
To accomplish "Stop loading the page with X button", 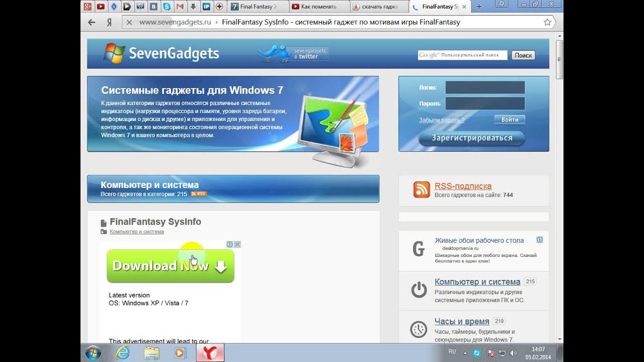I will pos(129,22).
